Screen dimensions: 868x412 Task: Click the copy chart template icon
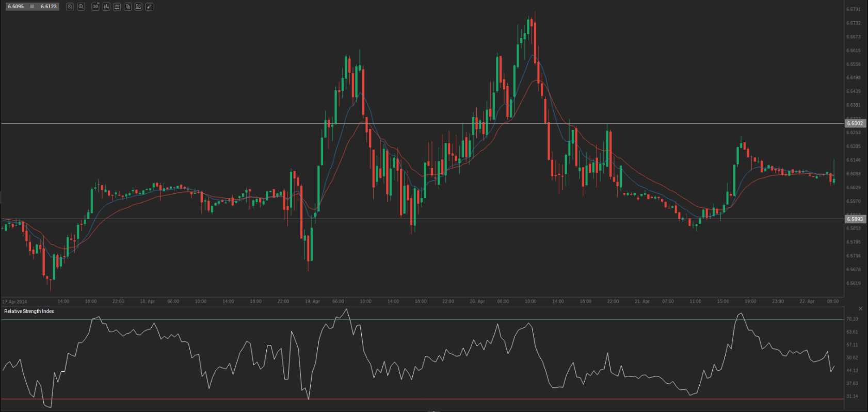coord(128,7)
